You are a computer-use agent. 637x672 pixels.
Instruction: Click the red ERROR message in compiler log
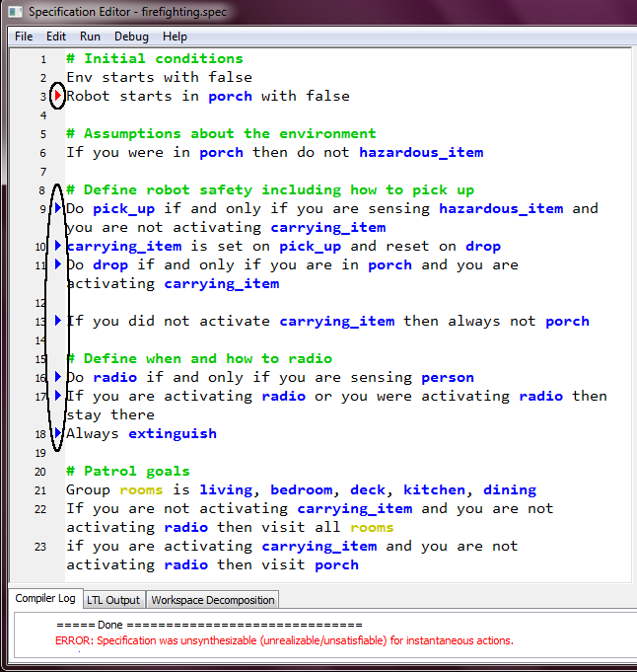[284, 640]
